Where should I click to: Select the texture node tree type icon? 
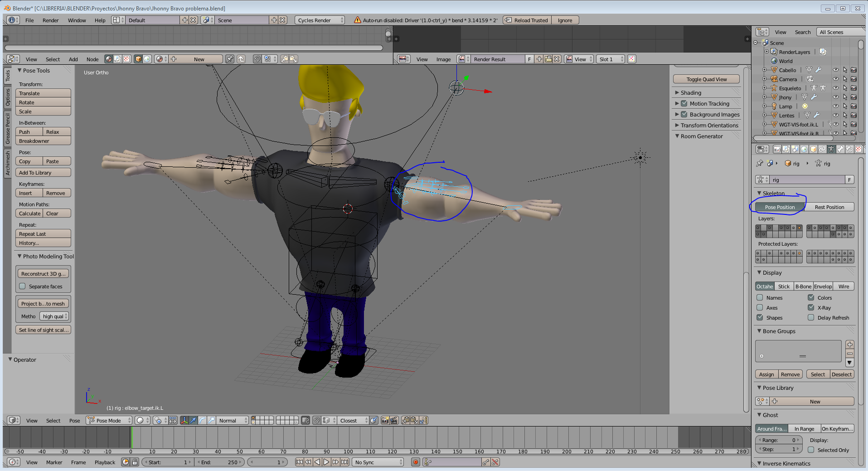126,59
